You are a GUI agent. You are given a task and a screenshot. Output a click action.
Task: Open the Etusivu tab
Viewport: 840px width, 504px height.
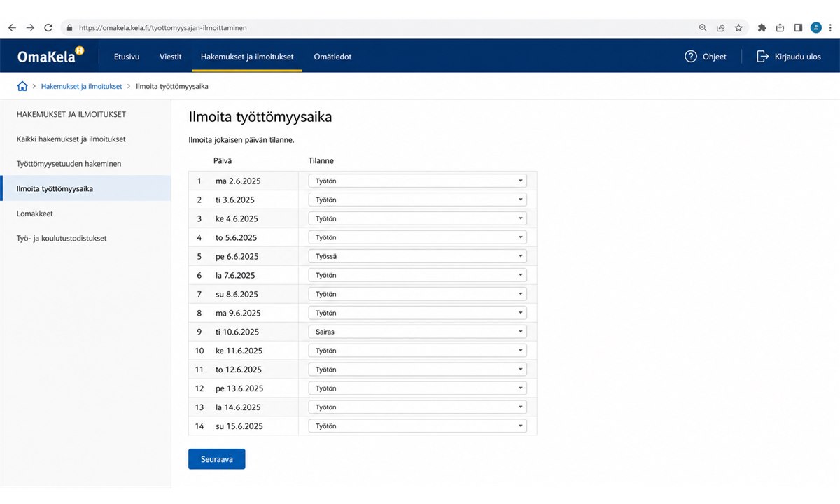click(x=127, y=57)
